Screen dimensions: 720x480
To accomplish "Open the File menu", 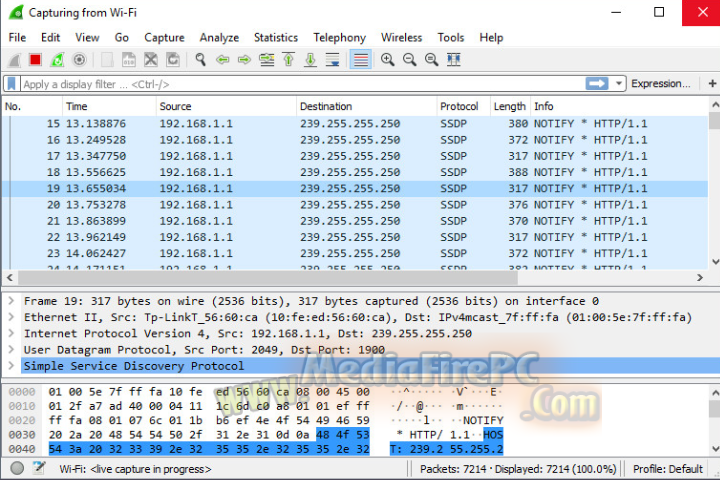I will (17, 38).
